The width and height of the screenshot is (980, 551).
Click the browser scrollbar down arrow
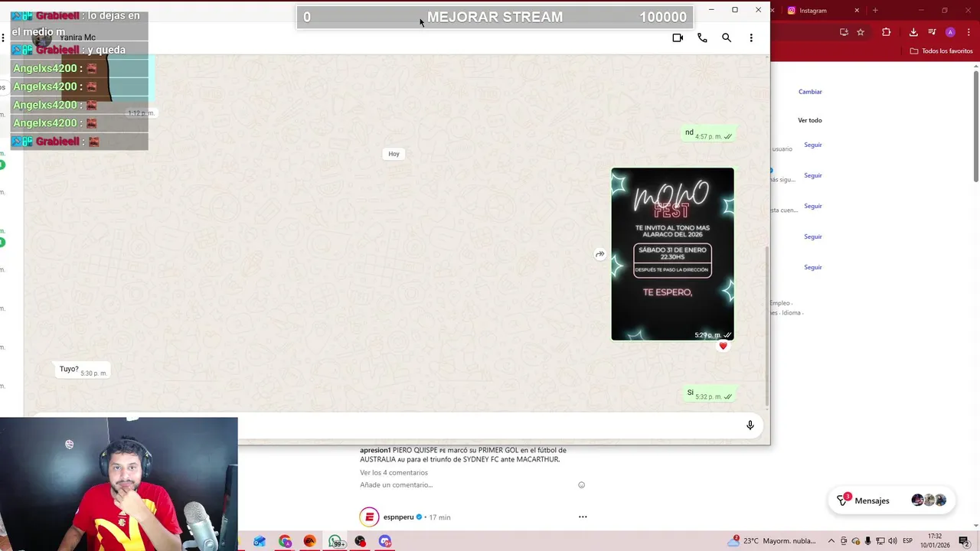click(x=976, y=527)
